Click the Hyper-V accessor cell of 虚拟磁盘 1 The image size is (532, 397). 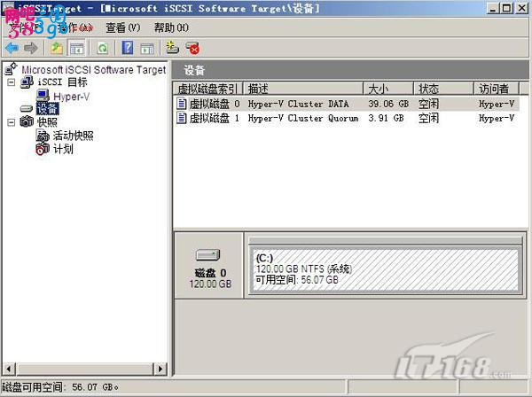(x=497, y=118)
